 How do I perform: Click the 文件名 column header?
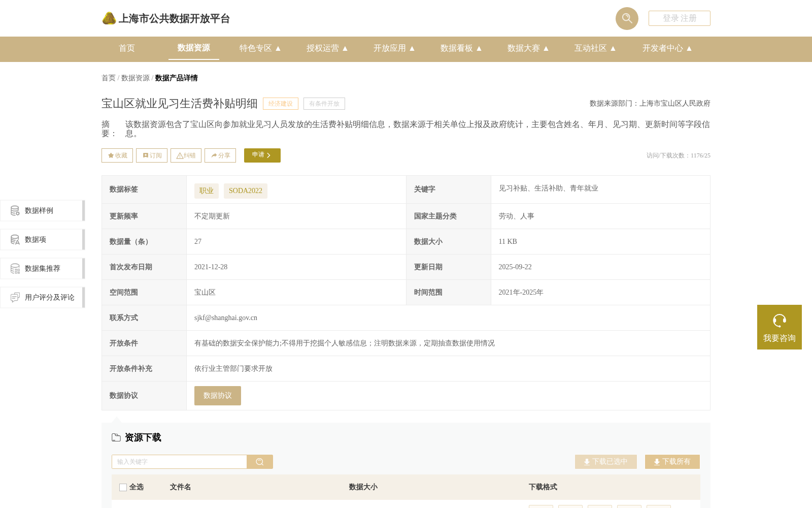tap(180, 487)
